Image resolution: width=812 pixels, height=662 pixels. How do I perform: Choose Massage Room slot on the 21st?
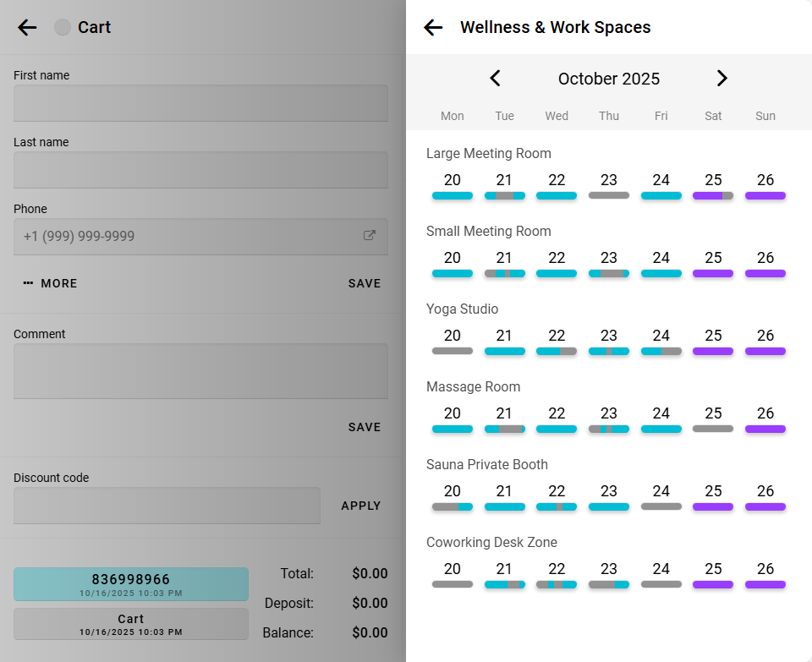pos(505,419)
